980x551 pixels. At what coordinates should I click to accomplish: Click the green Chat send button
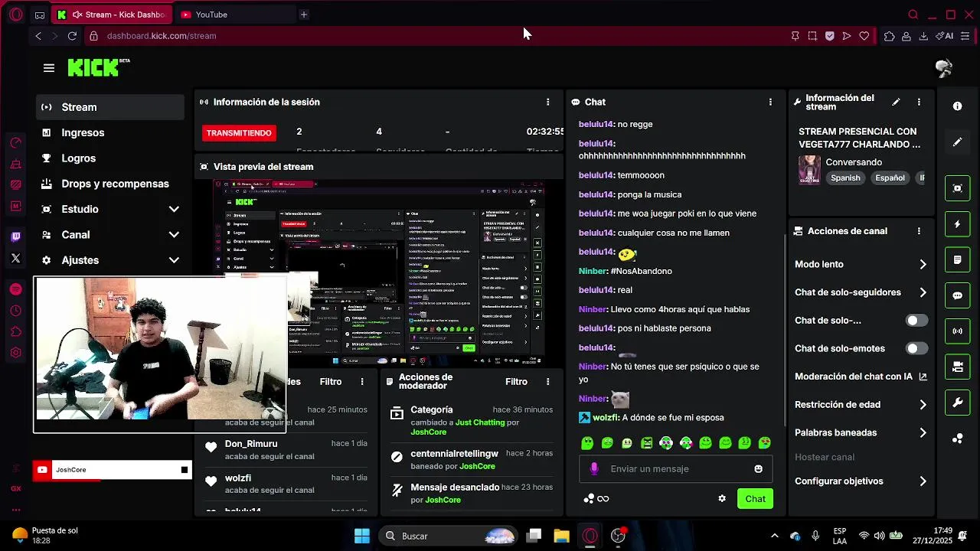[755, 499]
